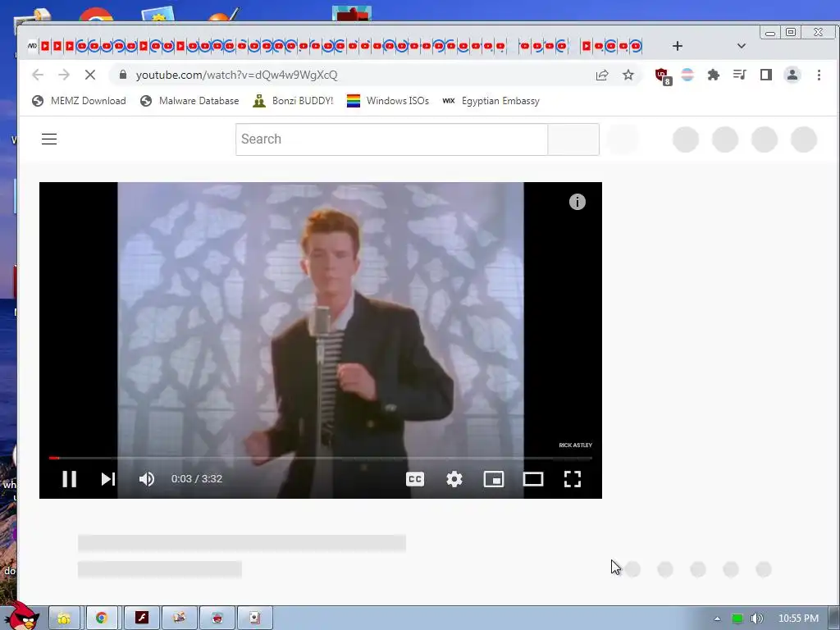Go forward in browser history
This screenshot has width=840, height=630.
coord(64,75)
